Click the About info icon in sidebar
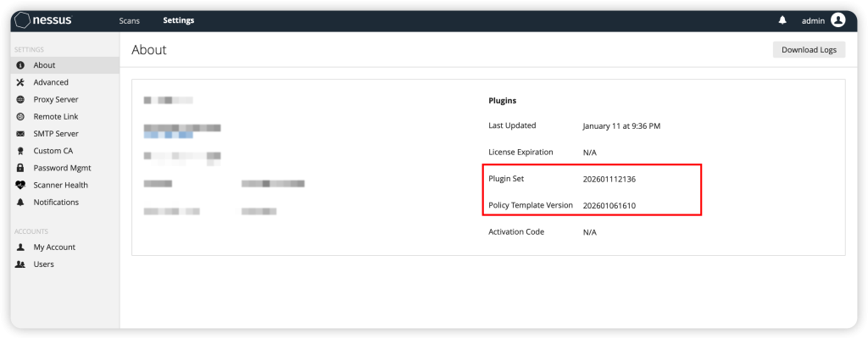 coord(20,65)
